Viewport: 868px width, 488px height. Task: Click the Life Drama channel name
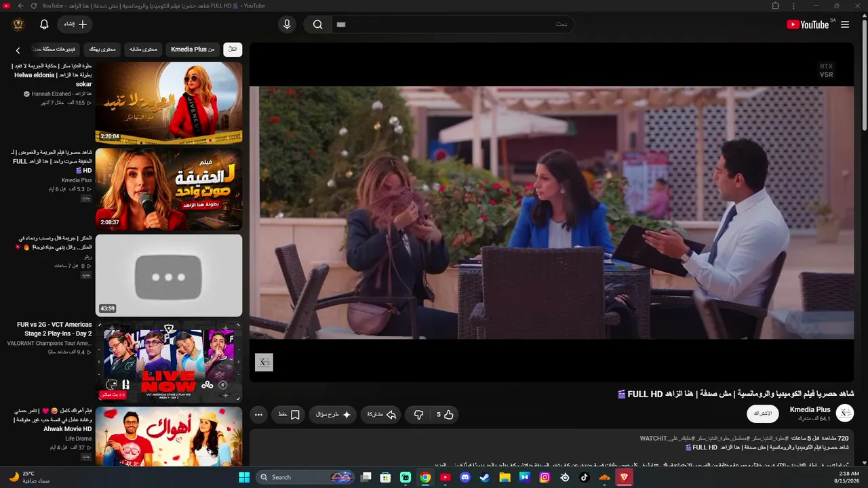(79, 439)
